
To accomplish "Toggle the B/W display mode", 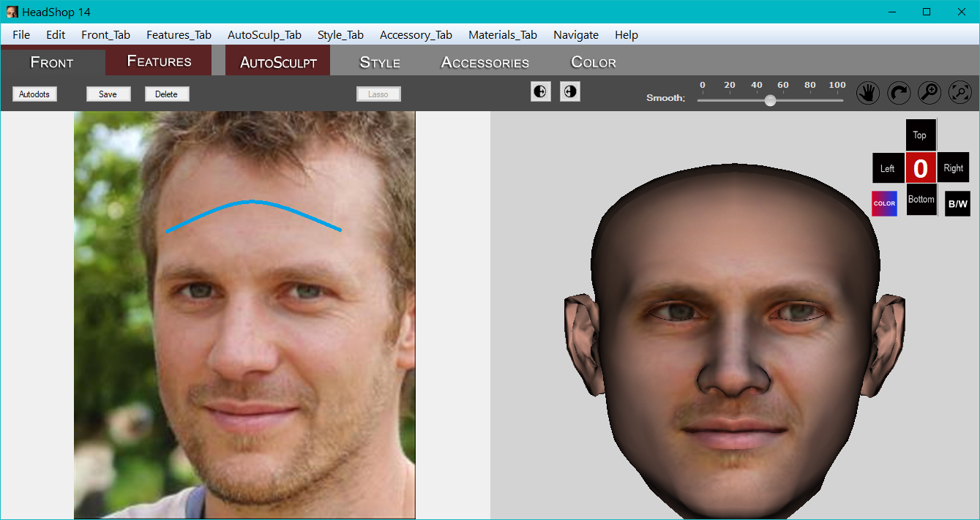I will tap(957, 203).
